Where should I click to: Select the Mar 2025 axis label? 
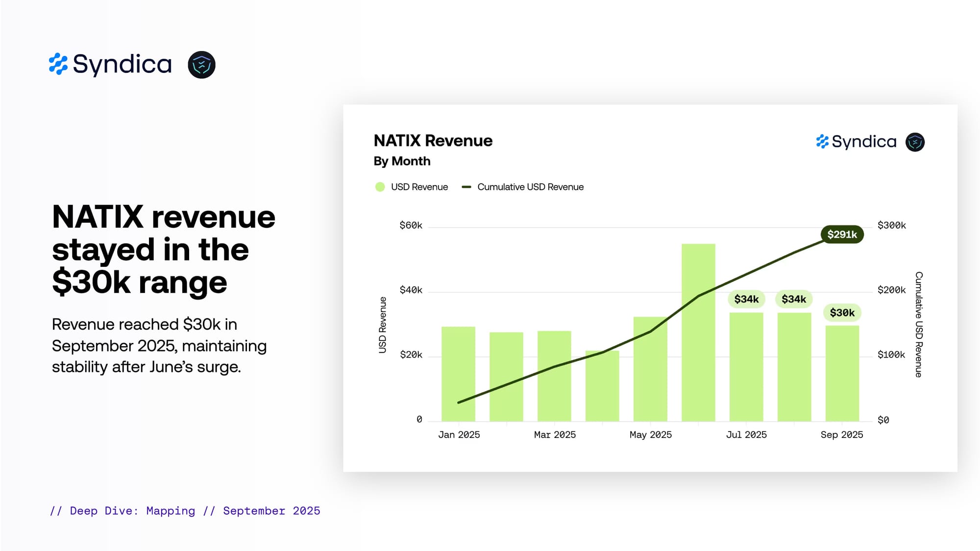(554, 435)
